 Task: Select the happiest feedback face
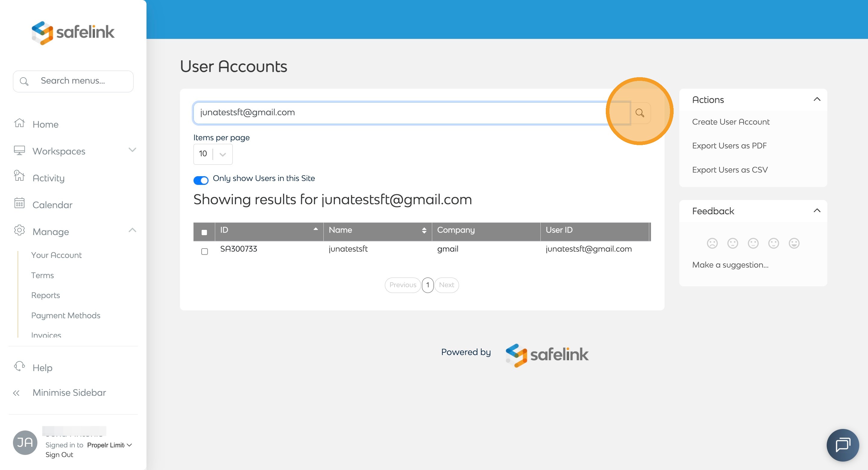[x=794, y=243]
